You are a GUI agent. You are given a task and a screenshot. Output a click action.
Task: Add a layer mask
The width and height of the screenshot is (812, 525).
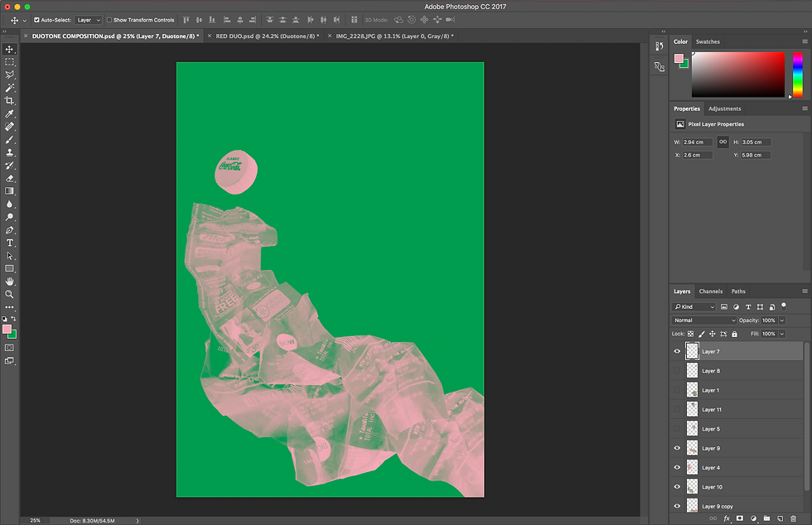[739, 518]
